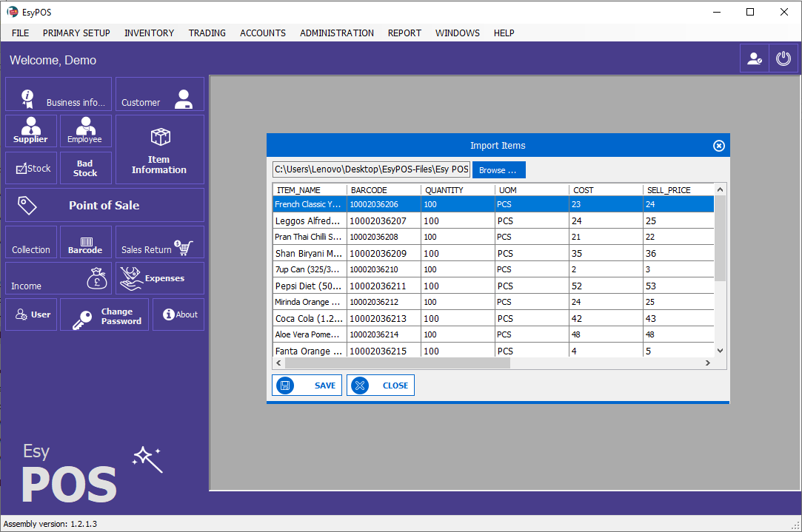Click the file path input field
802x532 pixels.
coord(371,169)
